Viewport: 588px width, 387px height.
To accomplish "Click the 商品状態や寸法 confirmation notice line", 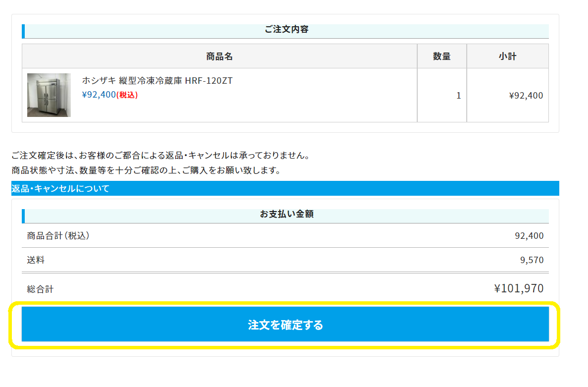I will coord(146,171).
